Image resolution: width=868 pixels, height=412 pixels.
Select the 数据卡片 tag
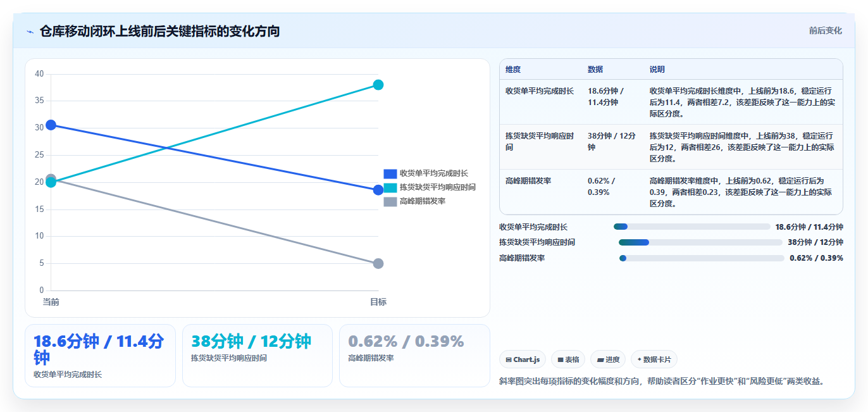point(654,359)
